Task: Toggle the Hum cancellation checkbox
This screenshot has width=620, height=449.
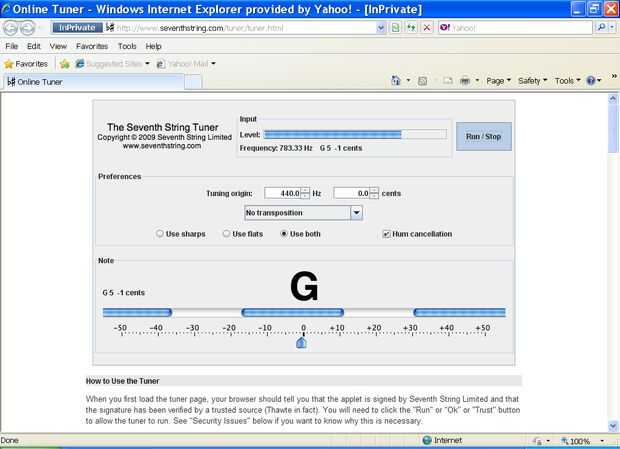Action: pyautogui.click(x=386, y=234)
